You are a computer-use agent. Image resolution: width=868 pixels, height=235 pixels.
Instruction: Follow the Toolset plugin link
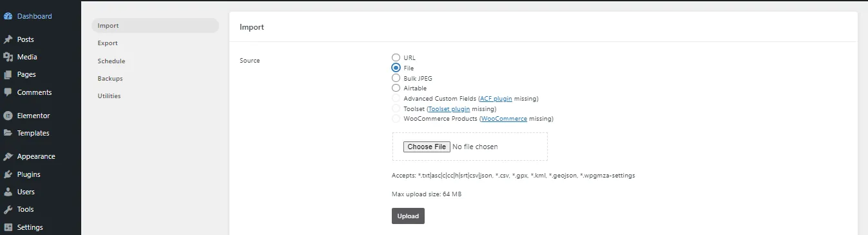pyautogui.click(x=449, y=109)
